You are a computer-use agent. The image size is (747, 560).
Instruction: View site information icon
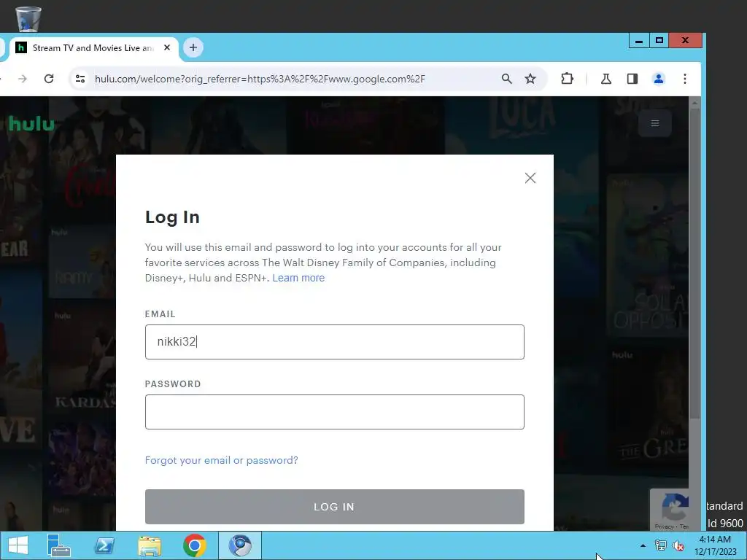coord(80,79)
